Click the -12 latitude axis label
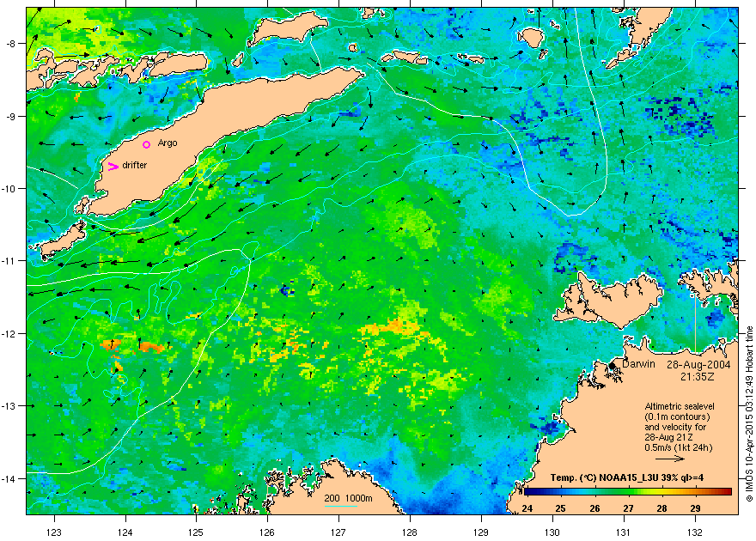This screenshot has width=756, height=541. click(x=9, y=333)
